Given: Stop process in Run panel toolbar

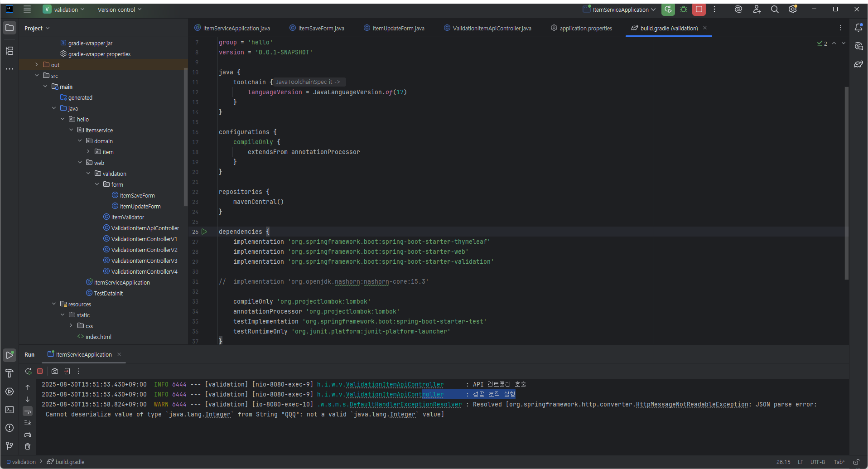Looking at the screenshot, I should point(40,371).
